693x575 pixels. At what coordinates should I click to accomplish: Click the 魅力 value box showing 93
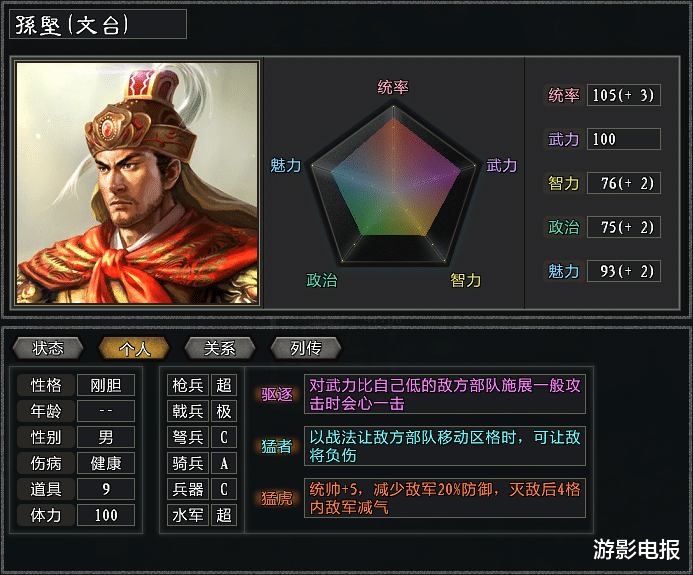point(623,271)
